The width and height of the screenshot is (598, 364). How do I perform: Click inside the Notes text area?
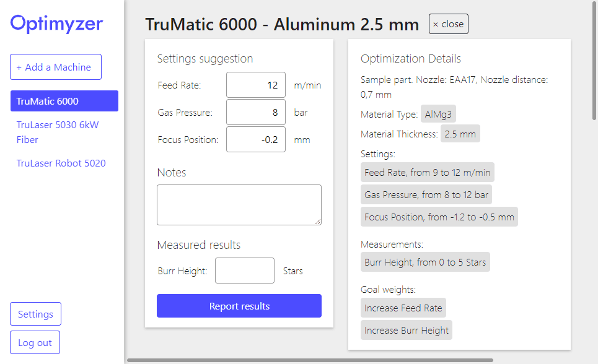coord(239,205)
